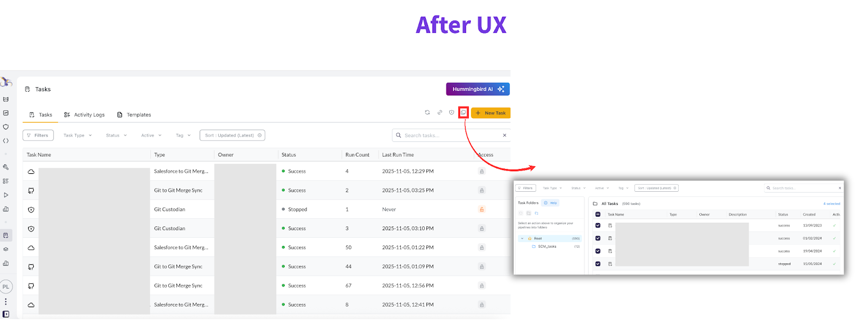
Task: Click the play icon in the left sidebar
Action: pos(6,195)
